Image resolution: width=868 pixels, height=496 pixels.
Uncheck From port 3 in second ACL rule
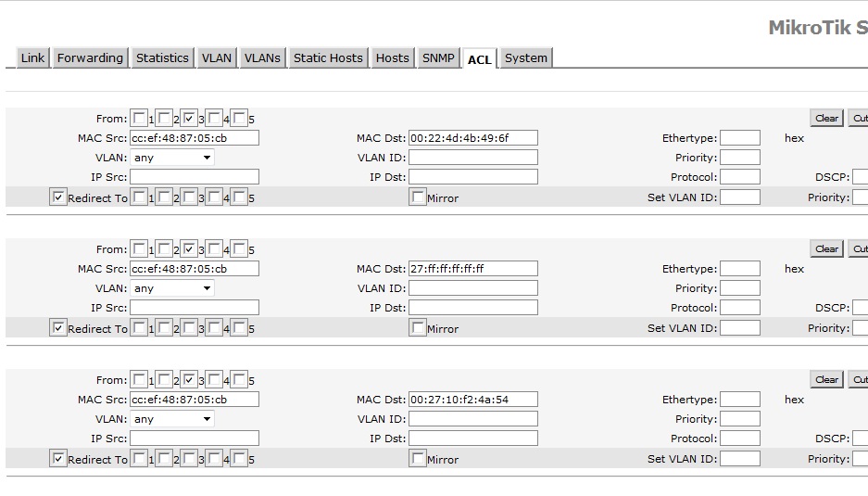tap(189, 248)
